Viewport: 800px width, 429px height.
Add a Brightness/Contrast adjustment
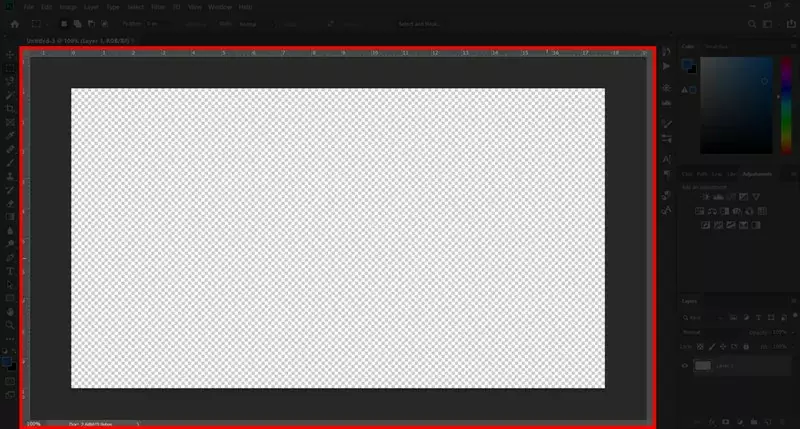coord(706,197)
